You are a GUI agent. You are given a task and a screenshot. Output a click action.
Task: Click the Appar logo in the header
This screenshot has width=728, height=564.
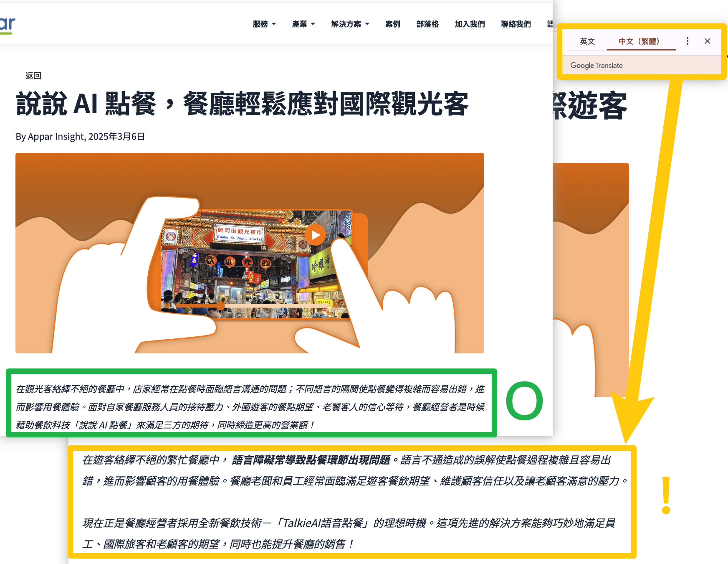point(8,25)
